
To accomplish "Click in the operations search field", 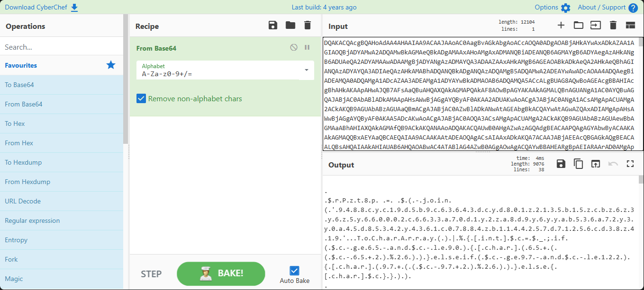I will click(62, 47).
